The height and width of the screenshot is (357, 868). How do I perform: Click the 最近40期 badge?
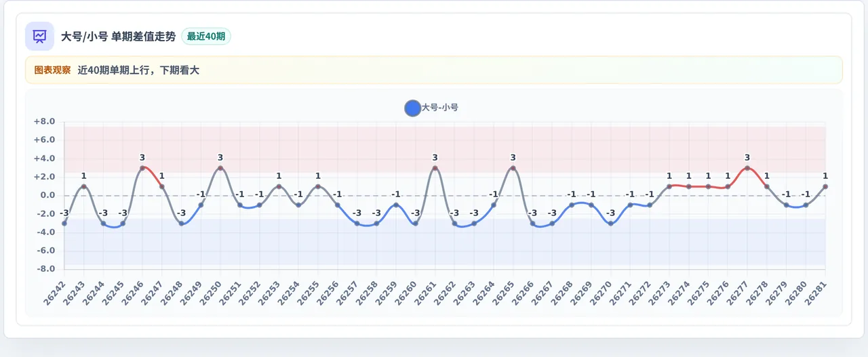click(x=206, y=37)
